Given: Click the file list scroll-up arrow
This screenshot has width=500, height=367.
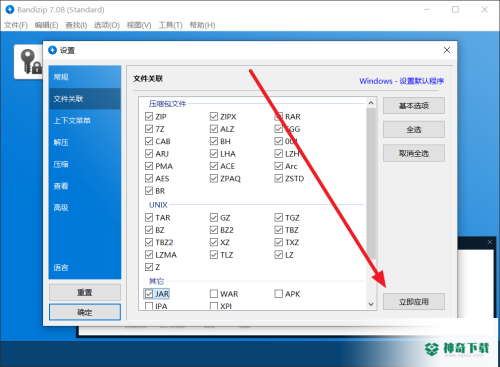Looking at the screenshot, I should click(371, 103).
